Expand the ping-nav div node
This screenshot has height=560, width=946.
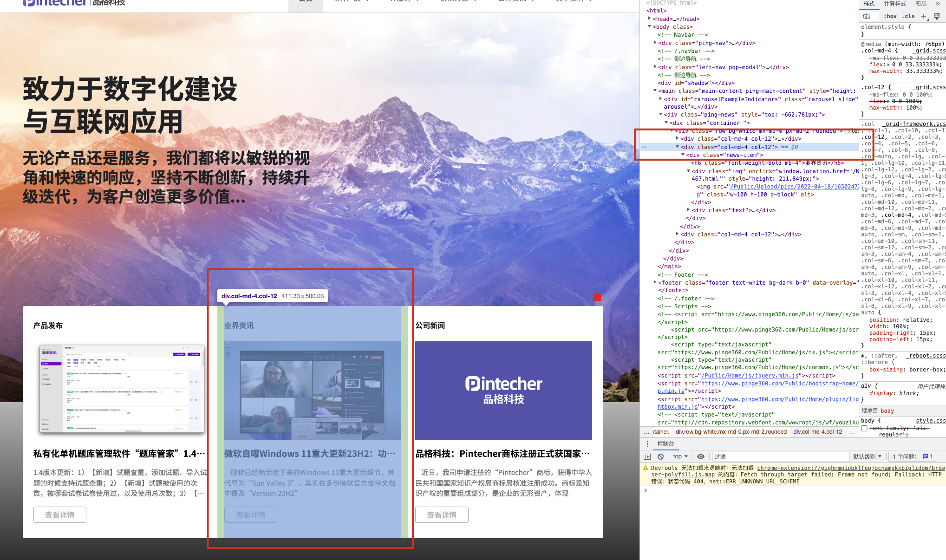655,43
